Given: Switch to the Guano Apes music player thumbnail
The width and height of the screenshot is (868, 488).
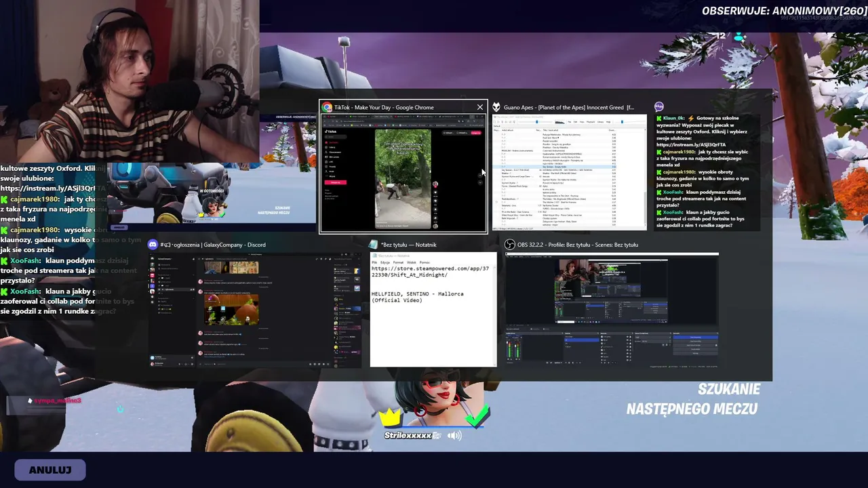Looking at the screenshot, I should click(x=570, y=173).
